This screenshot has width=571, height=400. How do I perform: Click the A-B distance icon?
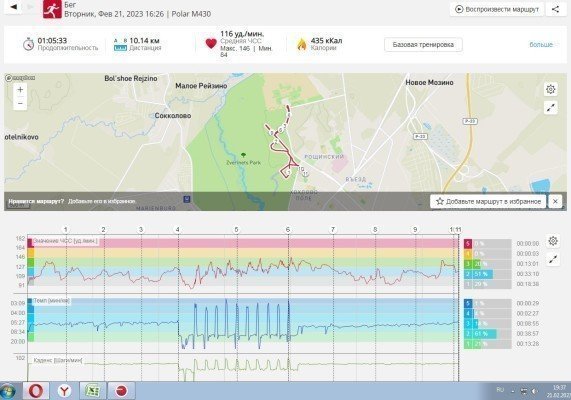point(120,44)
